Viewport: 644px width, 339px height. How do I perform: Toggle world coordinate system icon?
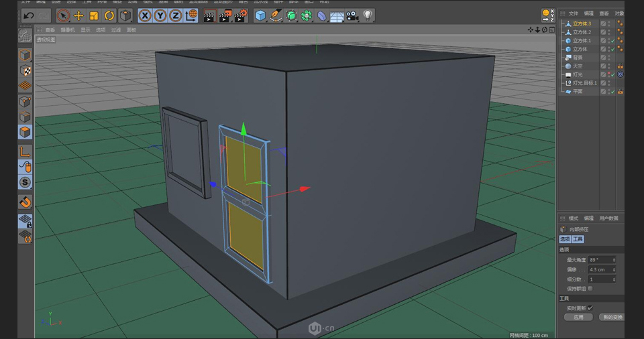[191, 16]
